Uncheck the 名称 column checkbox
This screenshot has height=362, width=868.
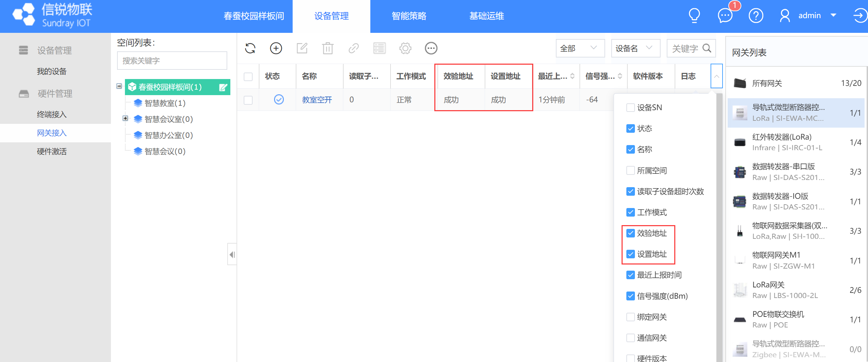click(630, 150)
